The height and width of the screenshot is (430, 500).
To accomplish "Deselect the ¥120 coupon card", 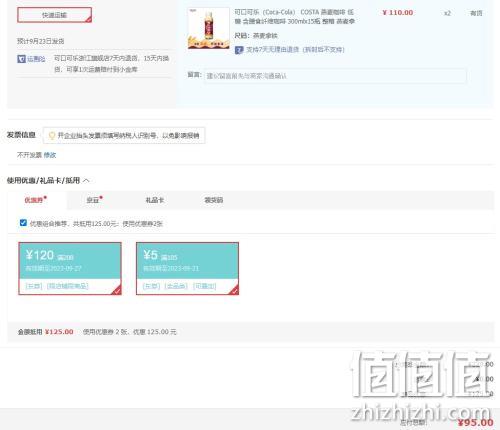I will click(70, 269).
